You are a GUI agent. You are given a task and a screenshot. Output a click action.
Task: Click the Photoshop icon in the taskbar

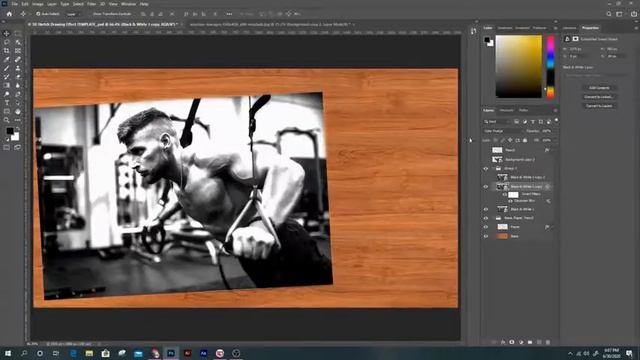point(171,353)
